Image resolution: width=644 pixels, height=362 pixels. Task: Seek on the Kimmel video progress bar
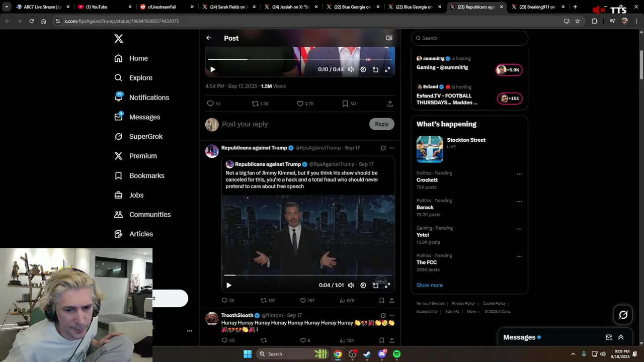point(308,275)
